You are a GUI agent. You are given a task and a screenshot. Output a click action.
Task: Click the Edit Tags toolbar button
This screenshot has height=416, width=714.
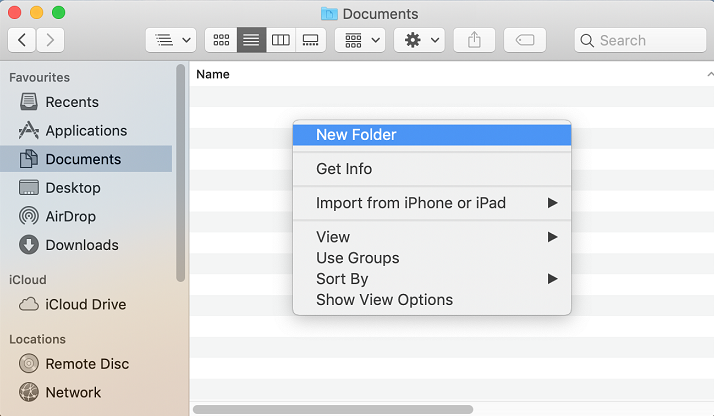(x=525, y=40)
